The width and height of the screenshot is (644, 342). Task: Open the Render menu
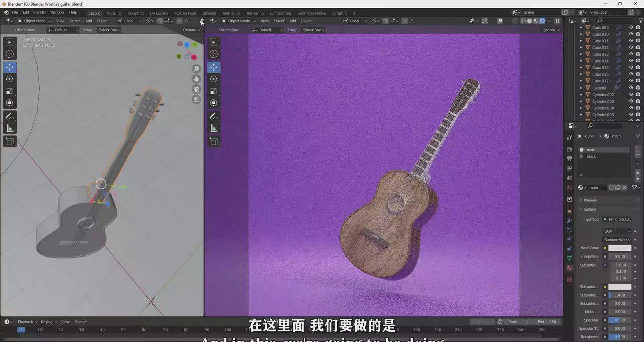pyautogui.click(x=40, y=12)
